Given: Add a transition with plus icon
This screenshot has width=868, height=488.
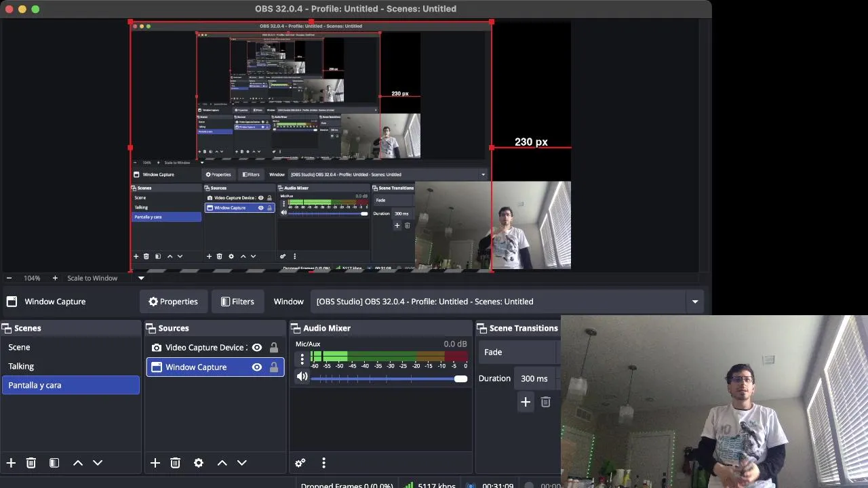Looking at the screenshot, I should 526,403.
